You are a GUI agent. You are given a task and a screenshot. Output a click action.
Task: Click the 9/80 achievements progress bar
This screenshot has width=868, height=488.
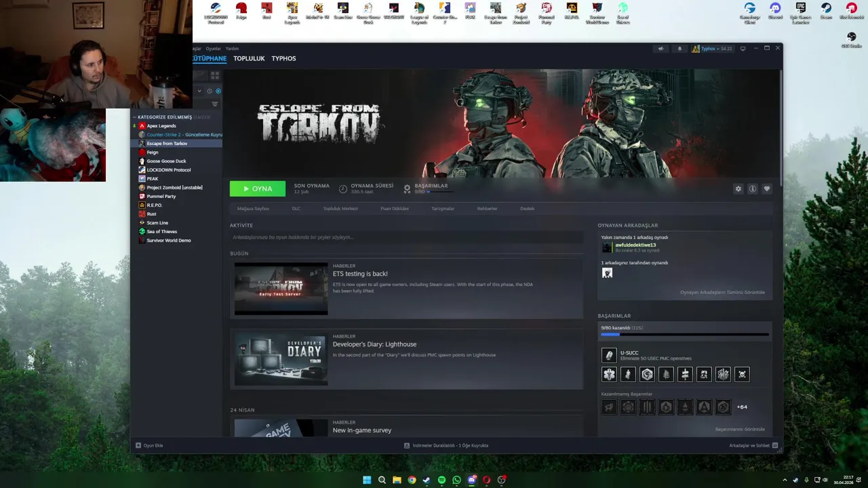pyautogui.click(x=685, y=334)
